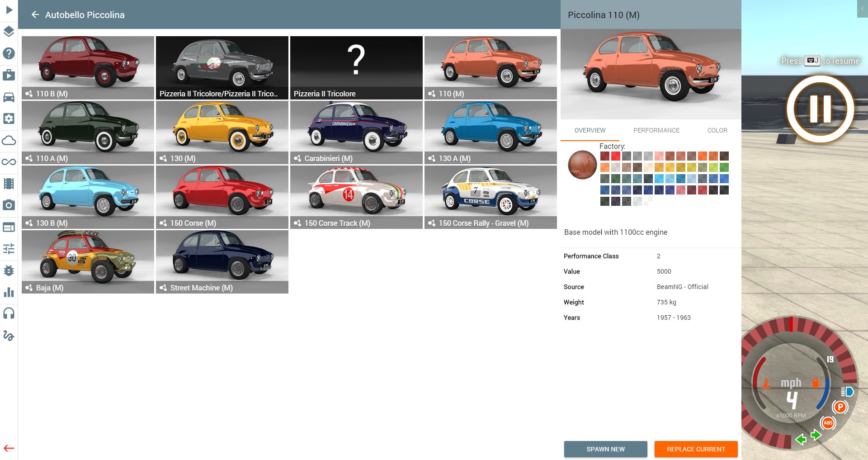Select the yellow 130 (M) configuration
Screen dimensions: 868x460
pos(222,133)
